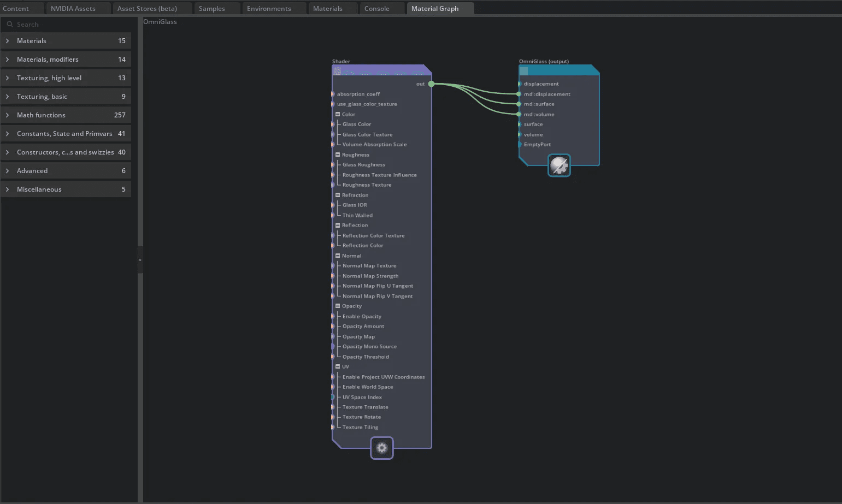Click the Thin Walled input pin on Shader
This screenshot has width=842, height=504.
click(333, 215)
